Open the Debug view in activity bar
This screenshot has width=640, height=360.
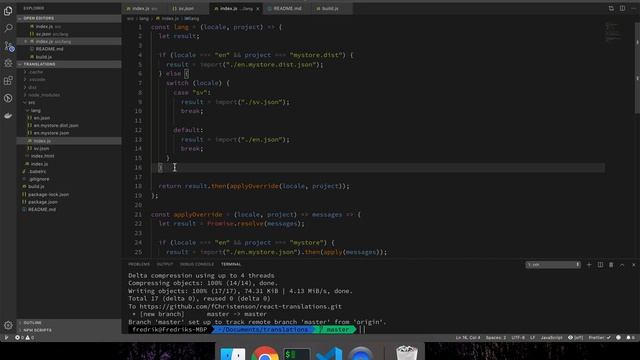pos(8,63)
